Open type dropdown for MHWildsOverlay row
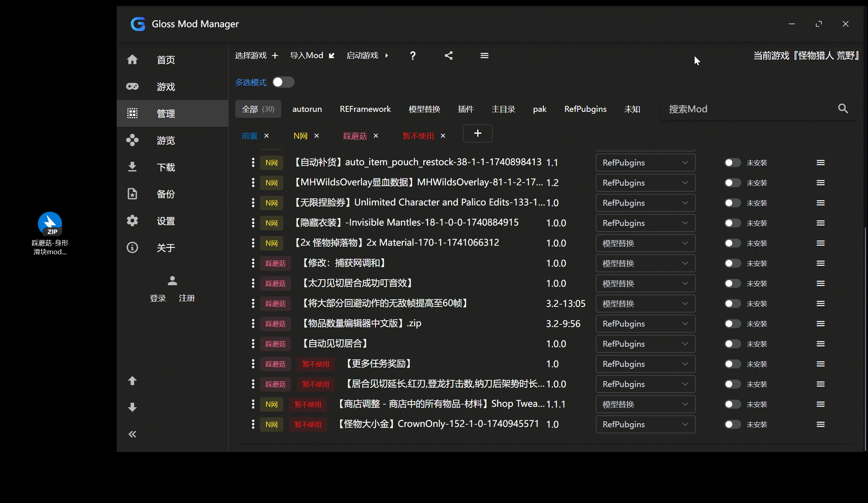The height and width of the screenshot is (503, 868). pos(645,183)
